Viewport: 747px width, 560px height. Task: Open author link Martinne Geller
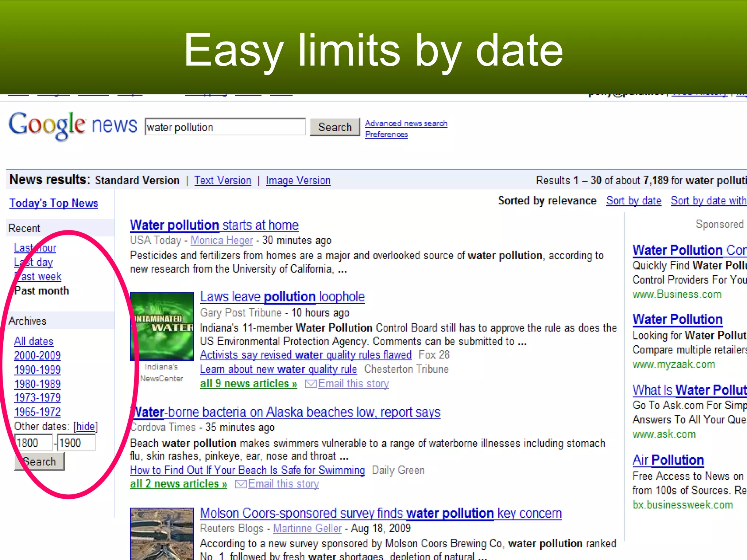307,528
